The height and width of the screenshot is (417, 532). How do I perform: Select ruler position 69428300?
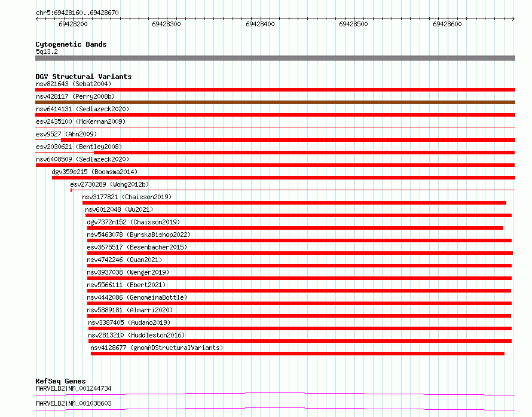click(x=166, y=24)
